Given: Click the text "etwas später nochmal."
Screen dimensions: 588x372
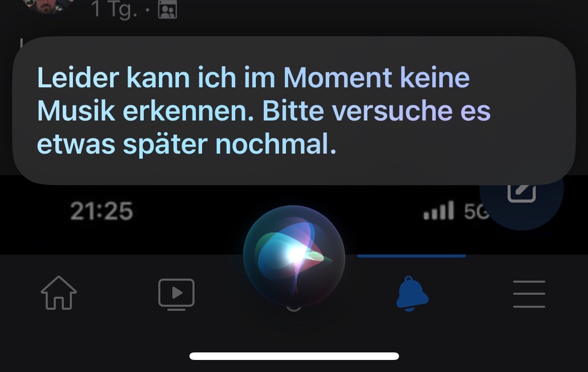Looking at the screenshot, I should (x=187, y=145).
